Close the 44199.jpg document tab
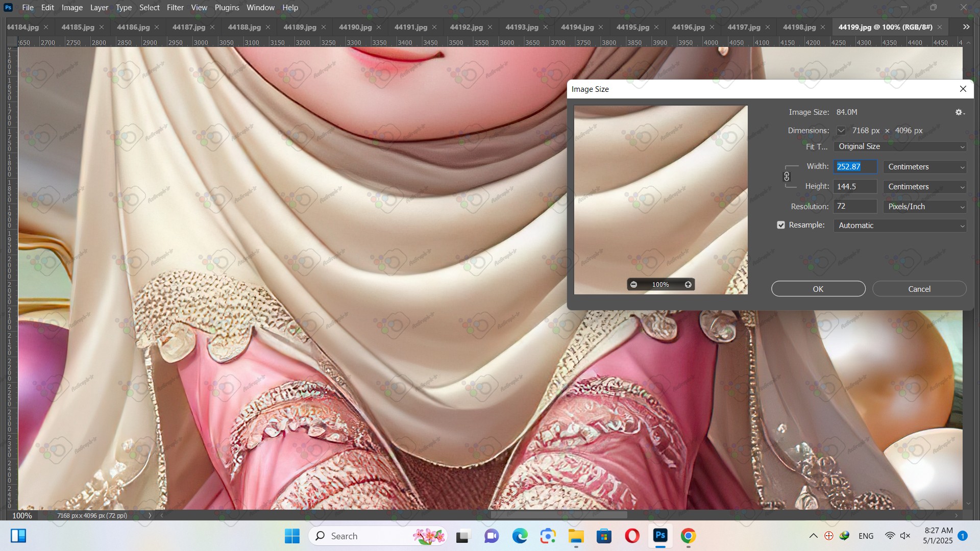 940,27
